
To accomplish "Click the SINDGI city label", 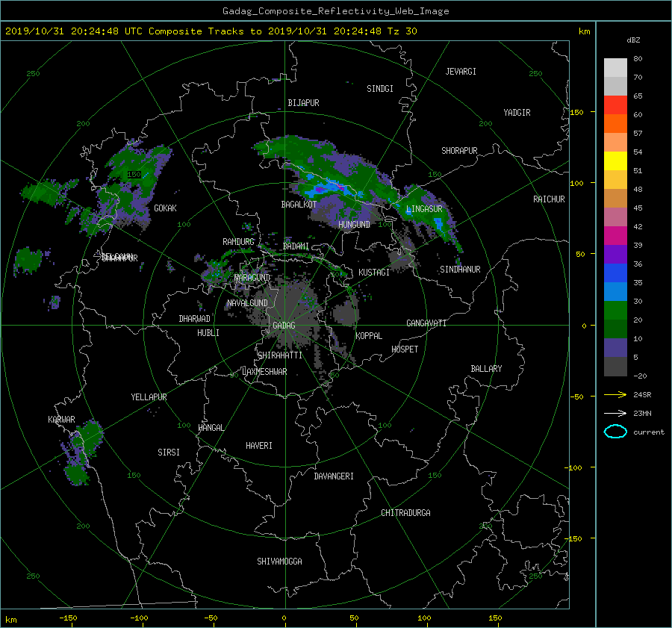I will (380, 89).
